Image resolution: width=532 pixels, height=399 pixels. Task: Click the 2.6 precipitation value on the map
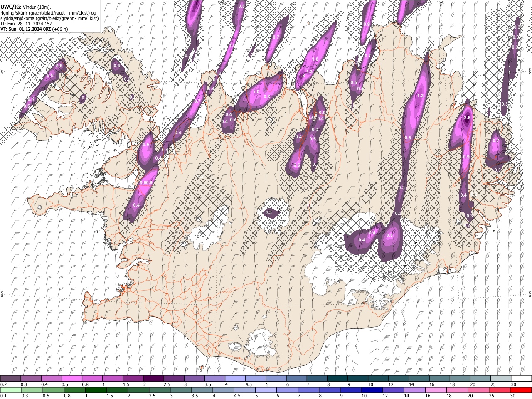(467, 118)
